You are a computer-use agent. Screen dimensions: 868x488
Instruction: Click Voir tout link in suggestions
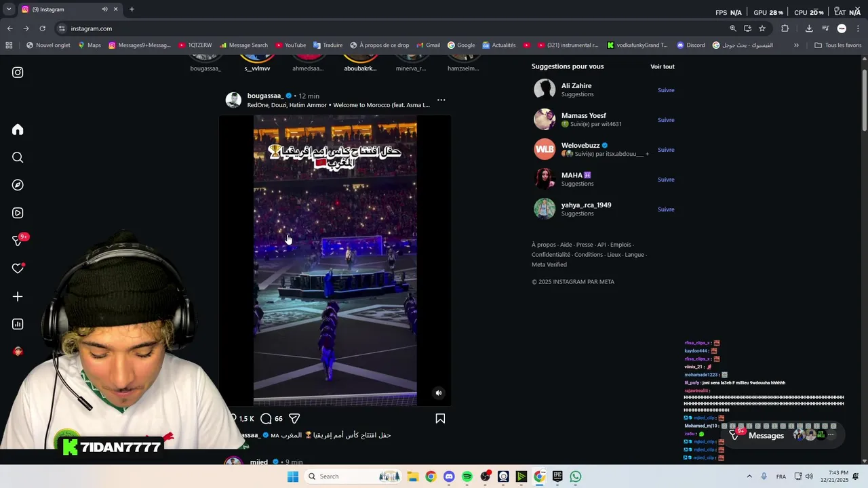click(663, 66)
